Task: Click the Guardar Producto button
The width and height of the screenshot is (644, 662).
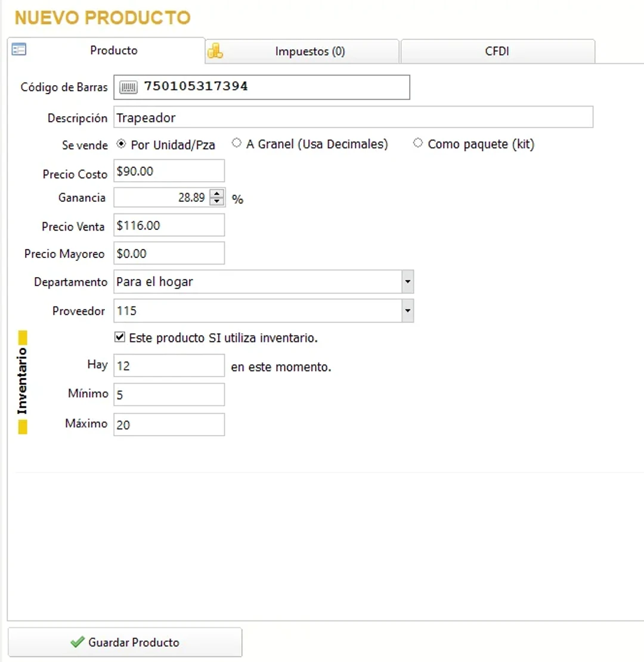Action: (x=125, y=642)
